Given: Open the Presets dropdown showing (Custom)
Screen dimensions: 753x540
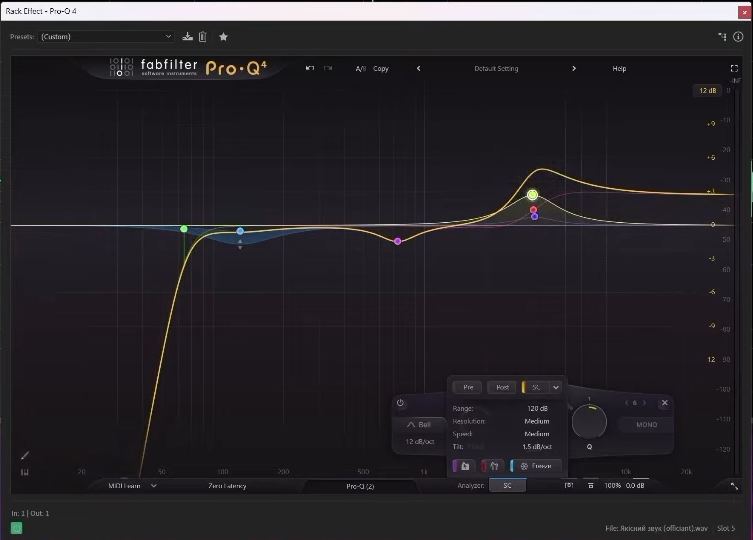Looking at the screenshot, I should 106,37.
